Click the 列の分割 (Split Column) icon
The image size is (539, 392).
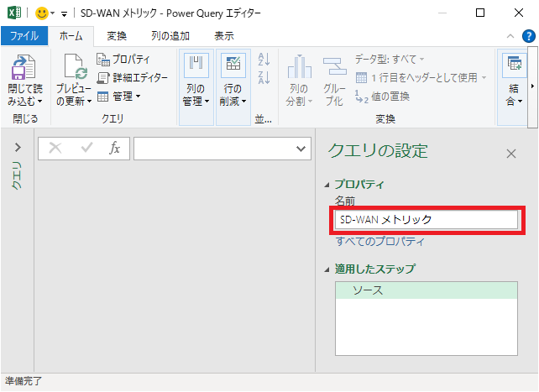(x=299, y=66)
